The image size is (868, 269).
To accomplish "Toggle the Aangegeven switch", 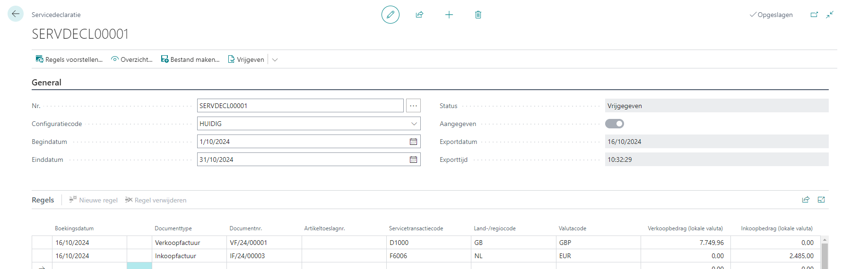I will click(615, 124).
